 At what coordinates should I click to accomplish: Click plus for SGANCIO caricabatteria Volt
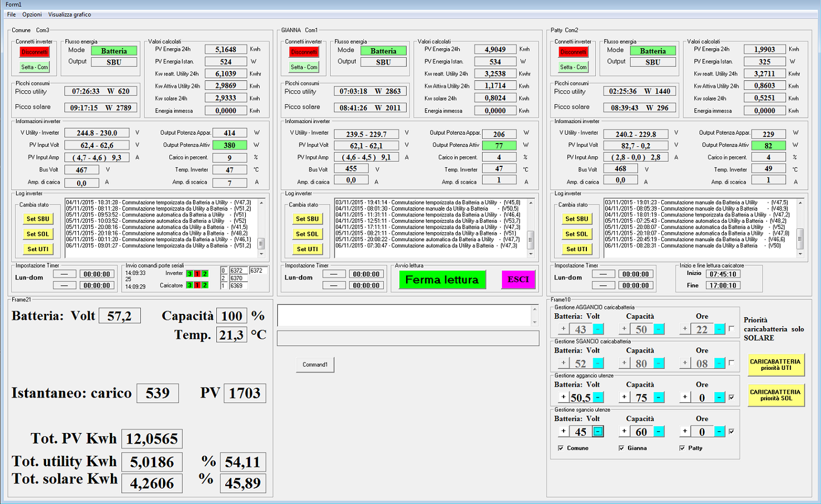click(x=564, y=363)
